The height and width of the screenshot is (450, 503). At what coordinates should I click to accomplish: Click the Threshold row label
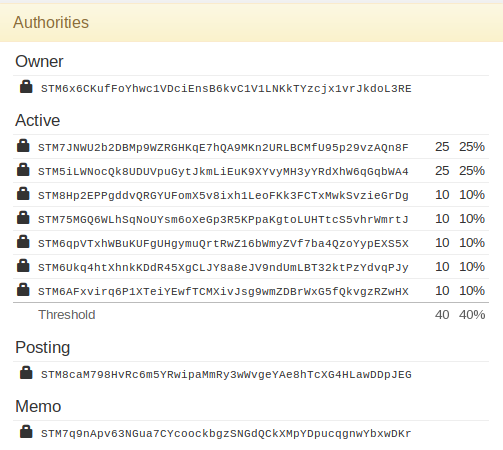67,315
